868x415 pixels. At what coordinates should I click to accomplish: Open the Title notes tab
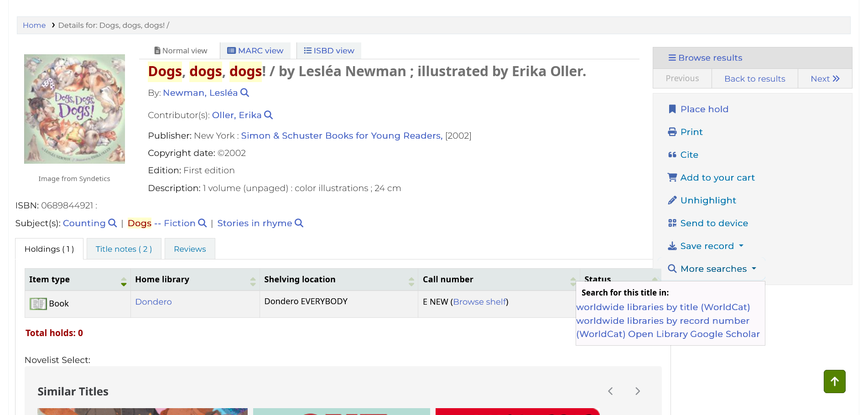(124, 249)
